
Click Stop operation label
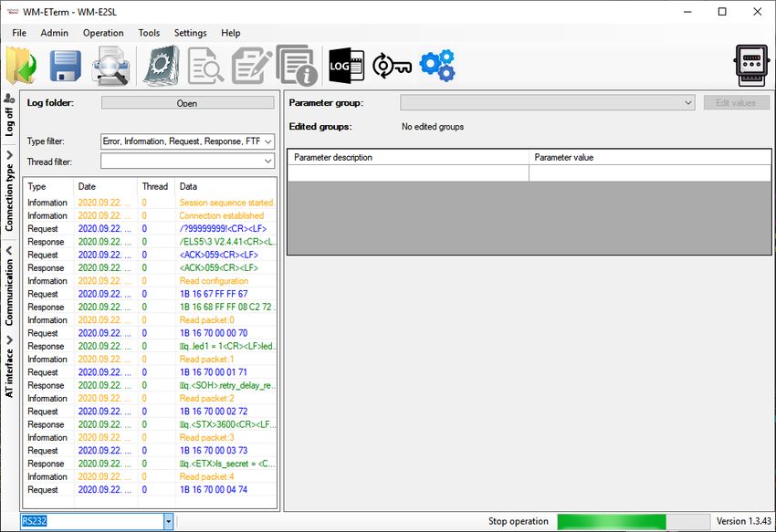pyautogui.click(x=519, y=521)
